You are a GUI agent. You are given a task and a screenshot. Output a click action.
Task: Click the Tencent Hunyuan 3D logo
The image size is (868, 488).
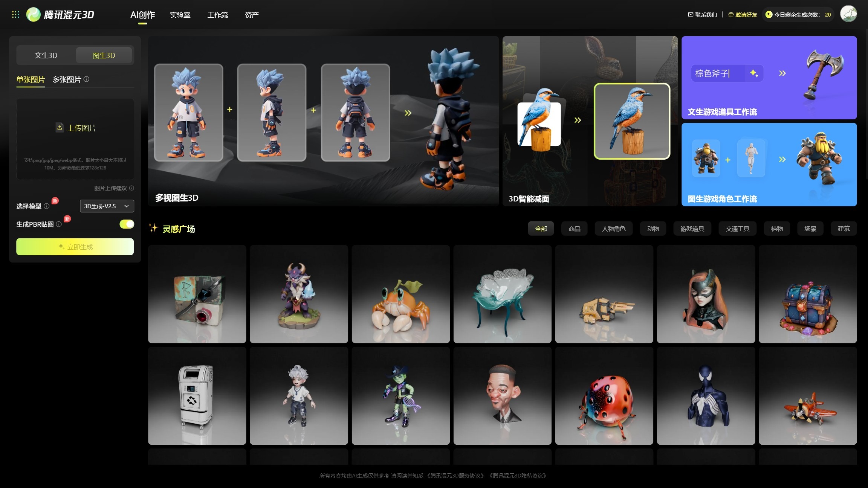[60, 15]
